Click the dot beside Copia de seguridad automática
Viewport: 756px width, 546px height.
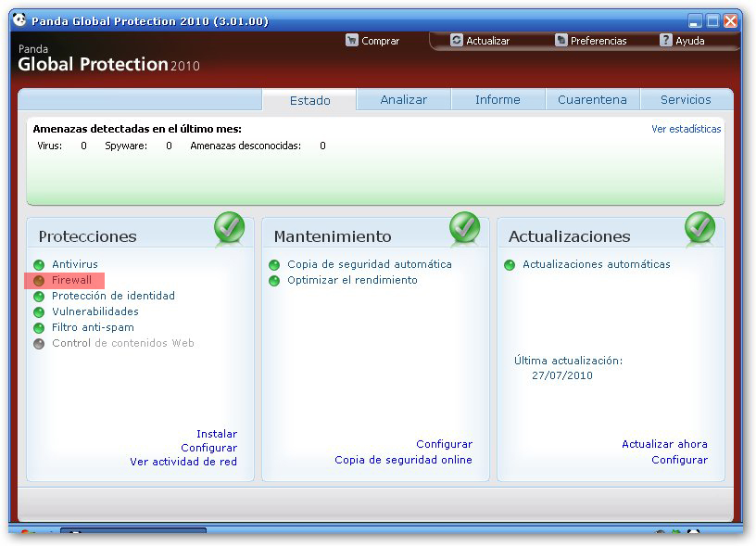pos(274,265)
